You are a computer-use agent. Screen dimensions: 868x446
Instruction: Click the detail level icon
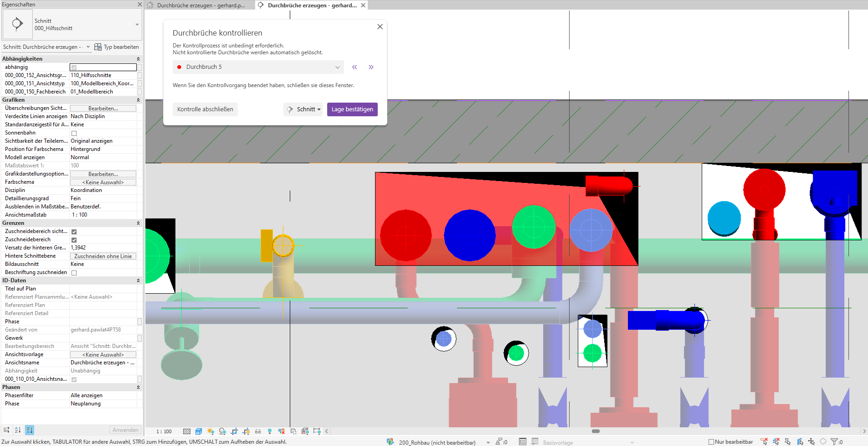[x=187, y=431]
